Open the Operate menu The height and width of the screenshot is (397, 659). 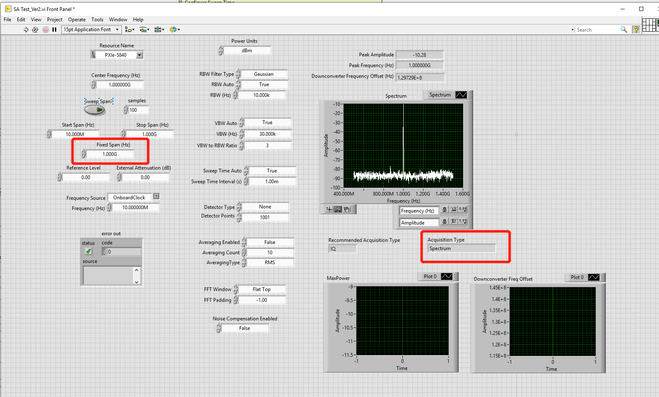[x=77, y=19]
